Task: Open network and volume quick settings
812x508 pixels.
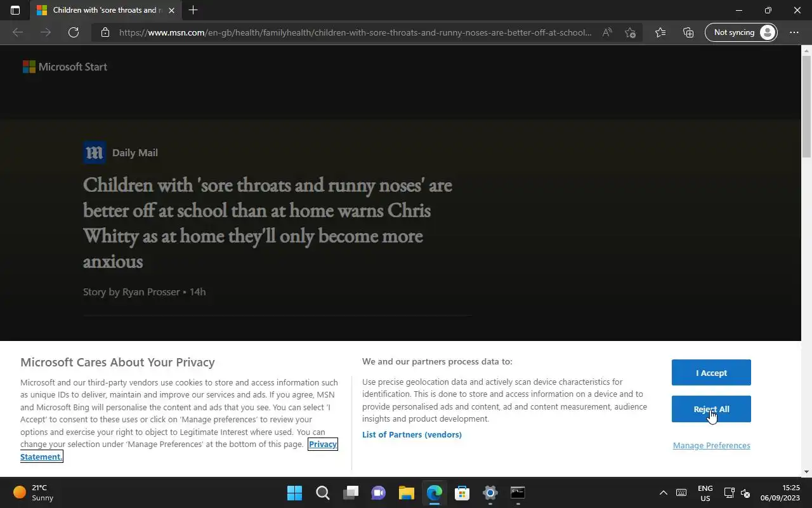Action: pyautogui.click(x=737, y=493)
